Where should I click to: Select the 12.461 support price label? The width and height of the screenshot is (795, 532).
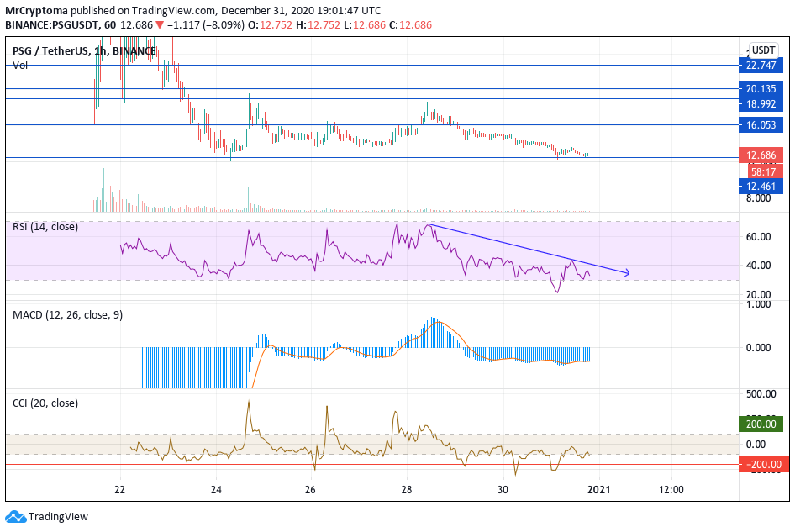[761, 186]
